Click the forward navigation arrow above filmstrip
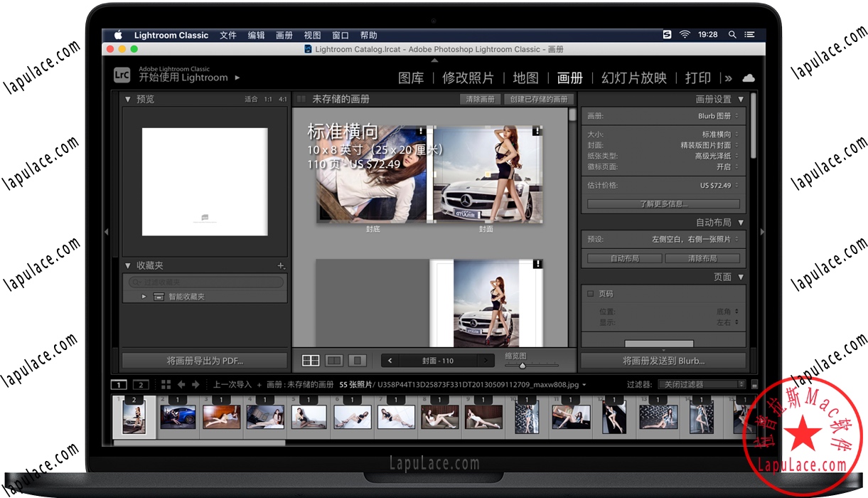The height and width of the screenshot is (498, 868). point(195,384)
